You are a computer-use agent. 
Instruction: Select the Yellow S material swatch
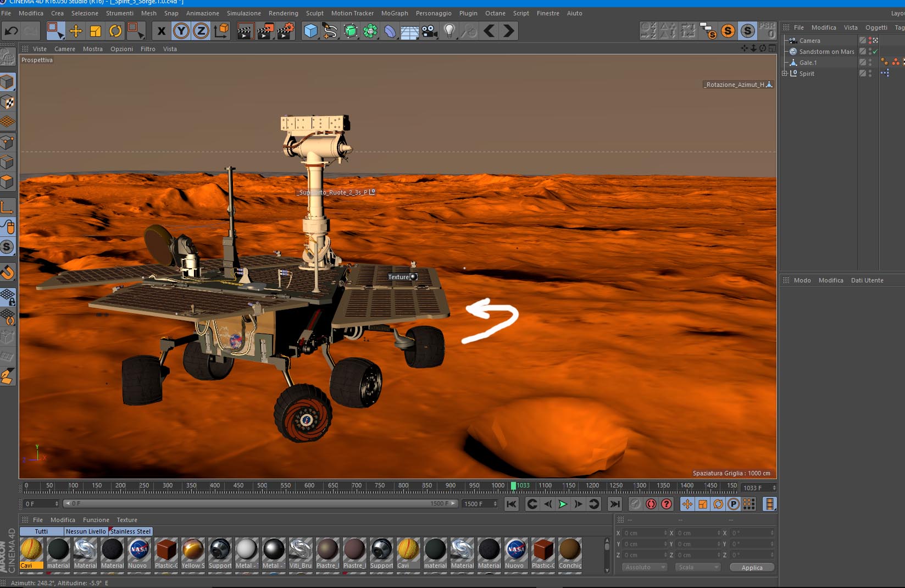pyautogui.click(x=193, y=553)
